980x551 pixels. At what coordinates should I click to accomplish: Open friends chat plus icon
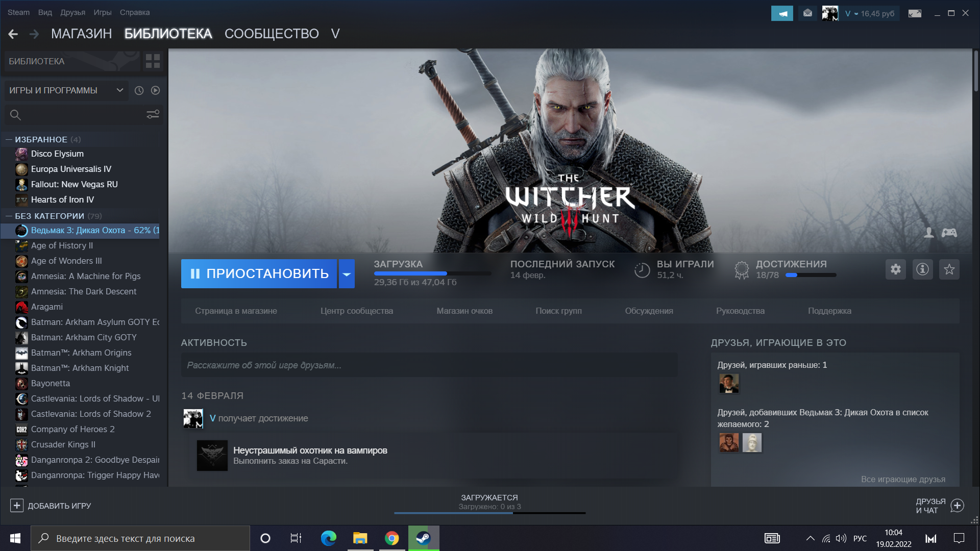[x=958, y=506]
